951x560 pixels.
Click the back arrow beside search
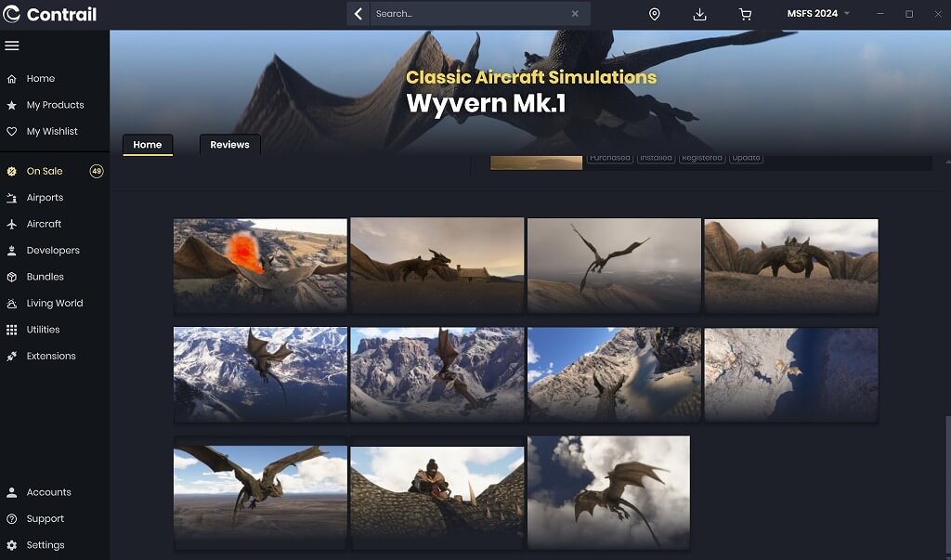[x=358, y=14]
